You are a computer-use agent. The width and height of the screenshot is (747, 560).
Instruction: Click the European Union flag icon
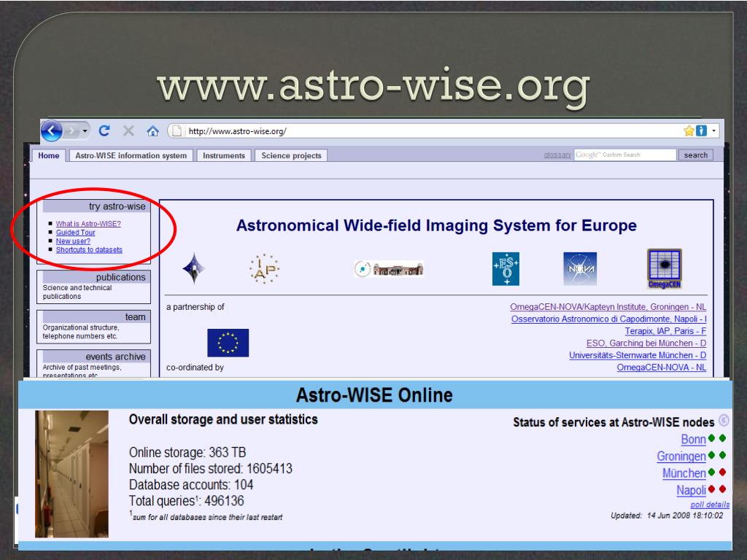coord(228,343)
